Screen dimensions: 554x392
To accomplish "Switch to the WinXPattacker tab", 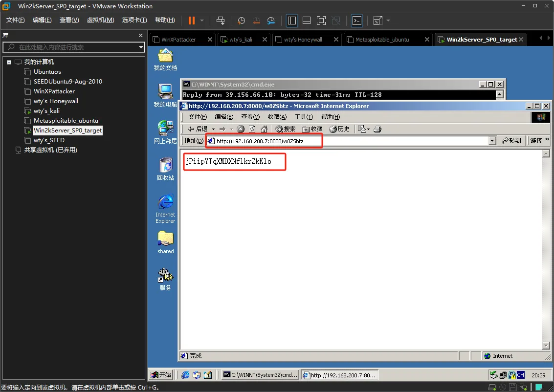I will (178, 40).
